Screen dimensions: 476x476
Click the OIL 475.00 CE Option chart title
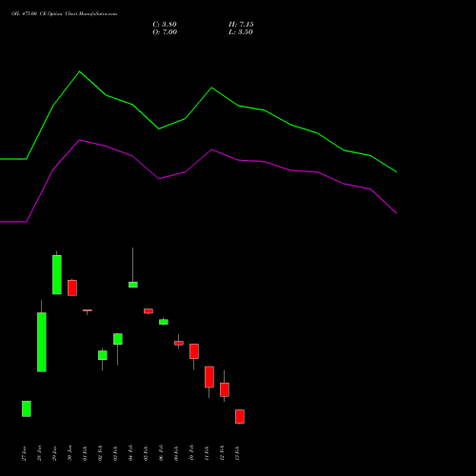point(65,14)
